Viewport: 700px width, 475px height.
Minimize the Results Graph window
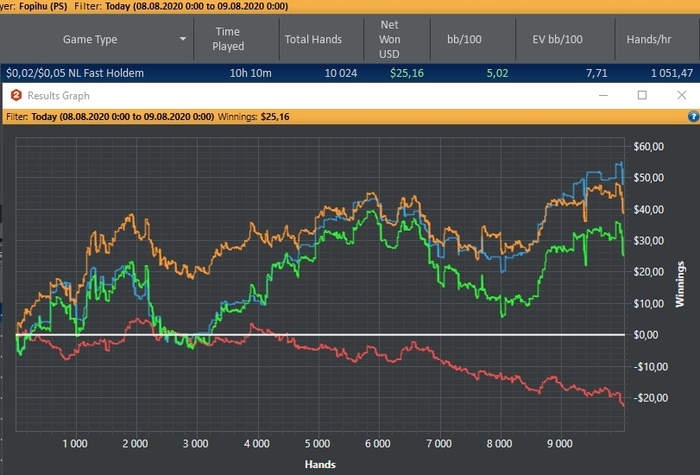click(603, 95)
